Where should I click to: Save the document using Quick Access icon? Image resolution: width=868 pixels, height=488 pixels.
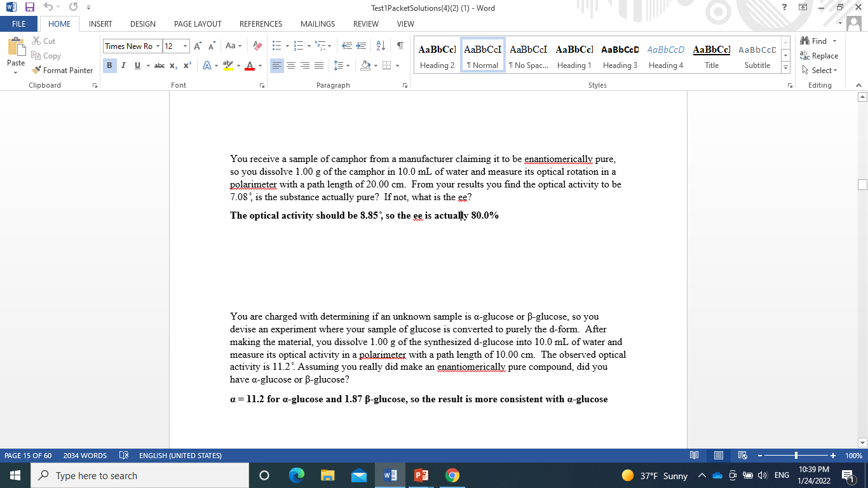pyautogui.click(x=29, y=8)
